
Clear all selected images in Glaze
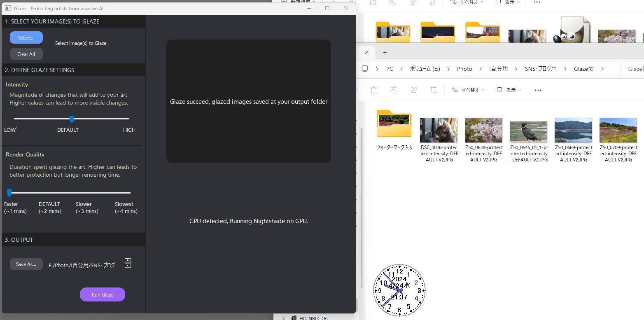[26, 54]
